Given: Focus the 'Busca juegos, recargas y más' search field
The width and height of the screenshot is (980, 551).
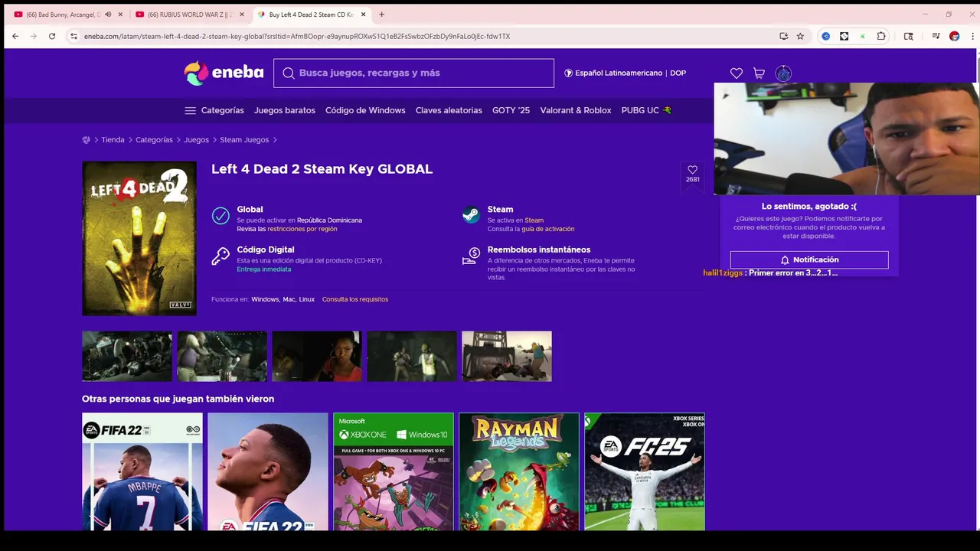Looking at the screenshot, I should tap(413, 73).
